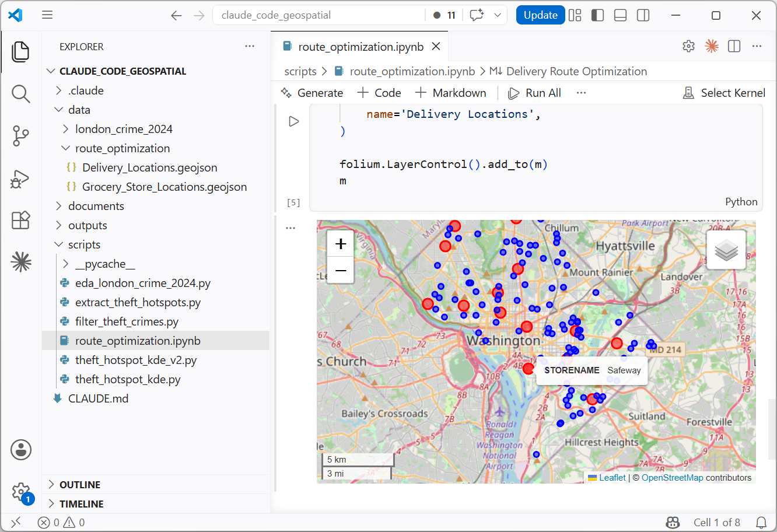Click the Update button
Screen dimensions: 777x532
[540, 15]
